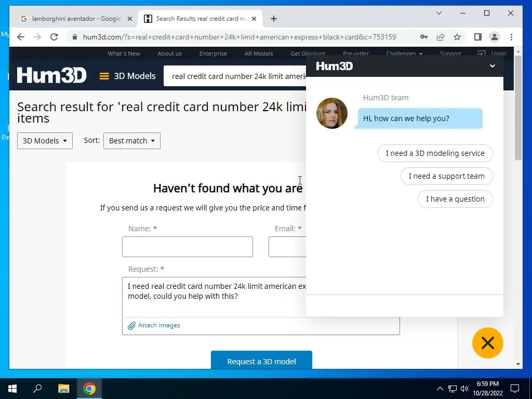Click the Hum3D chat header logo
The height and width of the screenshot is (399, 532).
coord(334,66)
